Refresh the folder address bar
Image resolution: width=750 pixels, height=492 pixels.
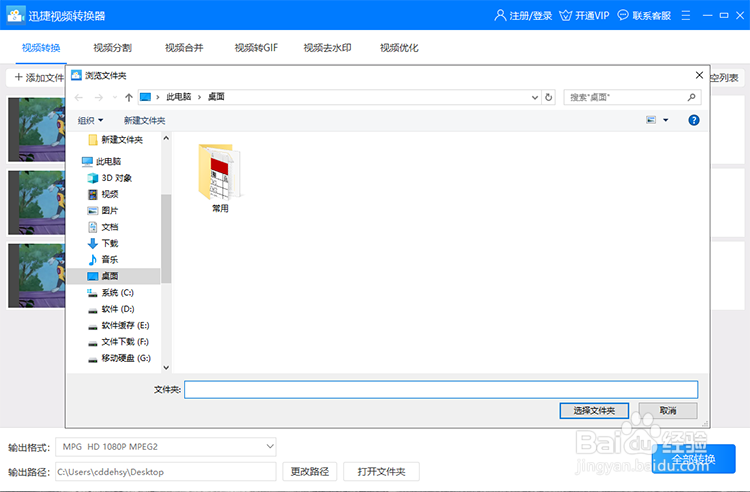click(x=549, y=98)
